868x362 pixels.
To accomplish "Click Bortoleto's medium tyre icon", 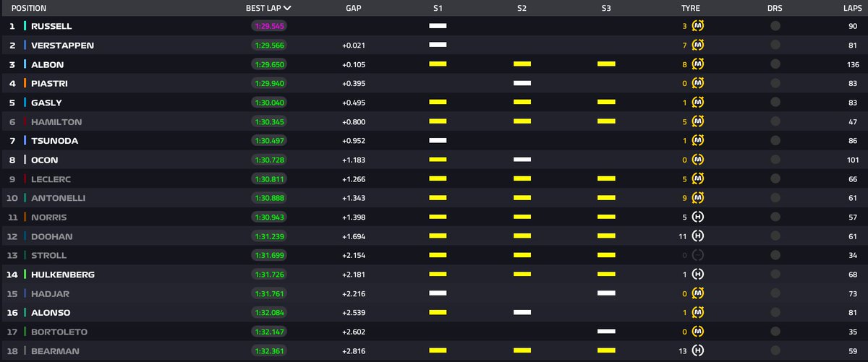I will point(698,332).
